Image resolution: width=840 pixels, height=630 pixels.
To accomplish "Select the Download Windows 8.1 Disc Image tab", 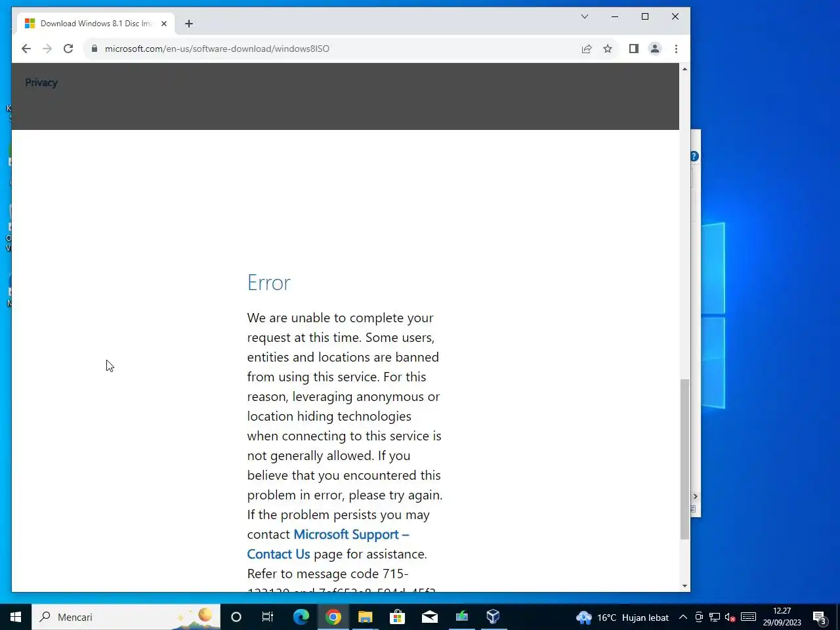I will click(96, 24).
